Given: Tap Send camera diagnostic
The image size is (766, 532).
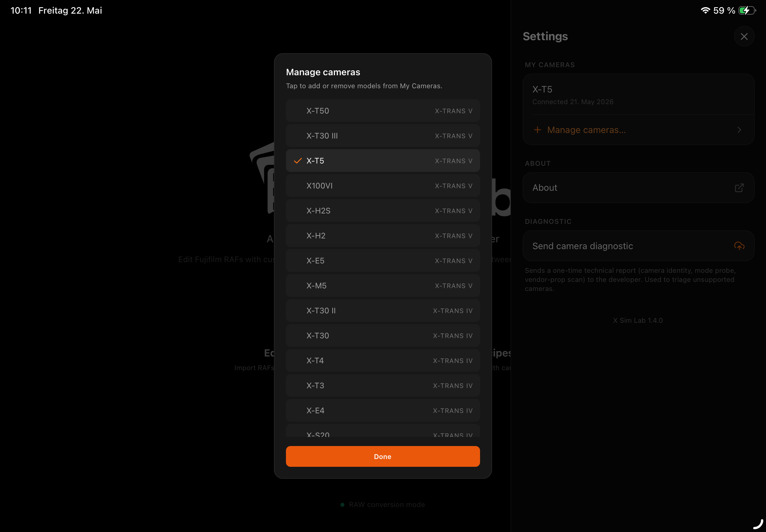Looking at the screenshot, I should (638, 246).
